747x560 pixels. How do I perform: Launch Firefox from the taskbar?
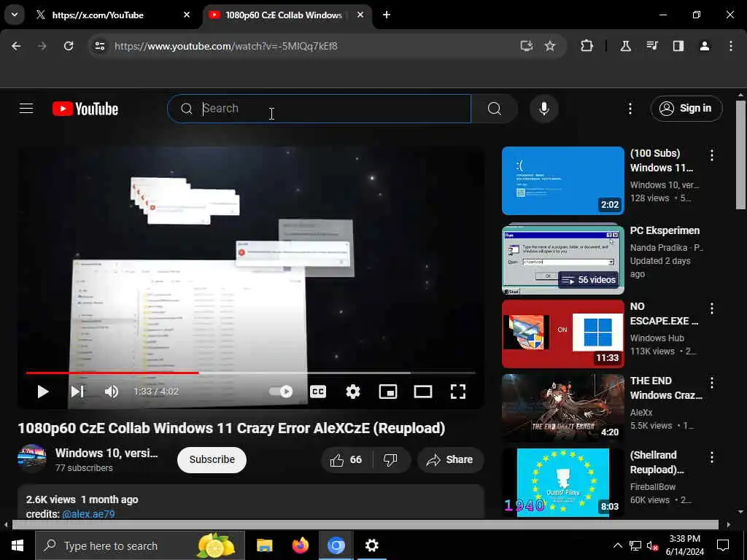click(x=300, y=545)
